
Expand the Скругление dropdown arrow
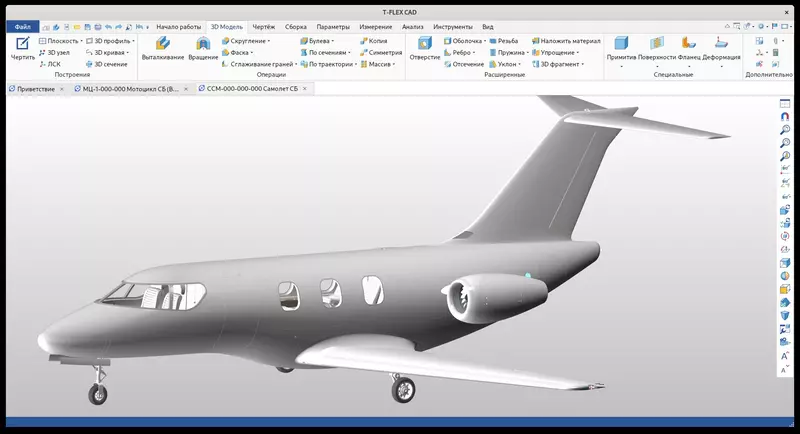click(269, 41)
